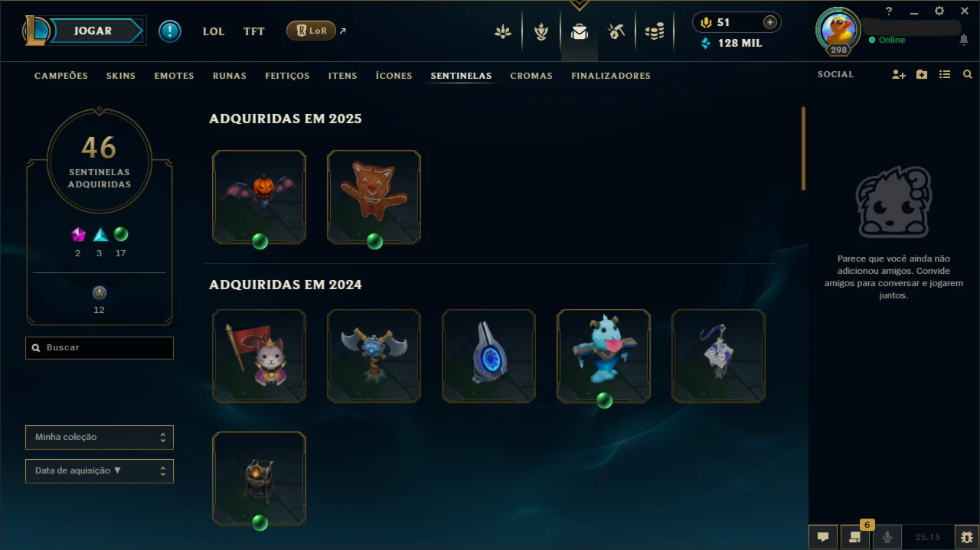Toggle the microphone mute button
Screen dimensions: 980x550
[x=887, y=537]
